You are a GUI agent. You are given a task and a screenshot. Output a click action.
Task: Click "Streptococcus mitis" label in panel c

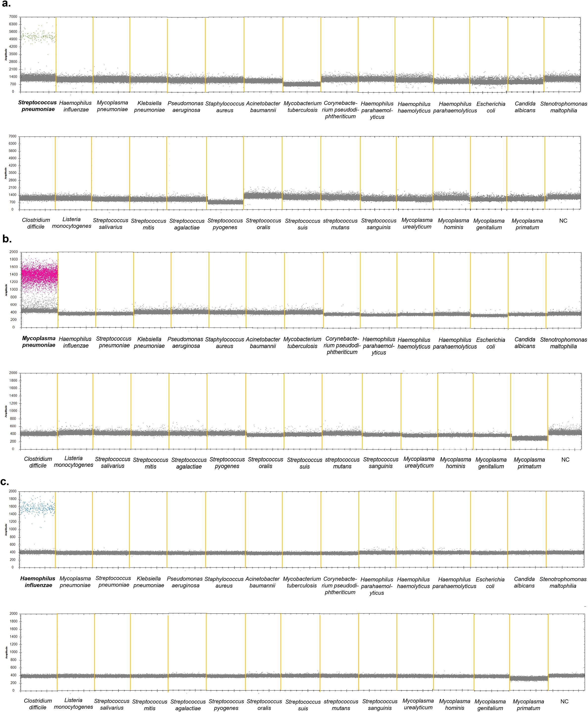[150, 705]
